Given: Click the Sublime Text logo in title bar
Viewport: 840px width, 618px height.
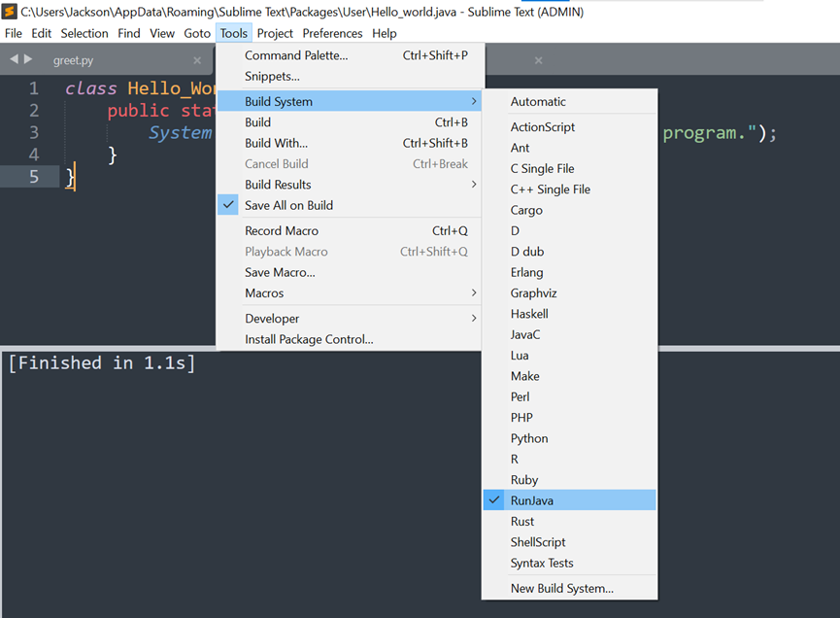Looking at the screenshot, I should click(9, 12).
